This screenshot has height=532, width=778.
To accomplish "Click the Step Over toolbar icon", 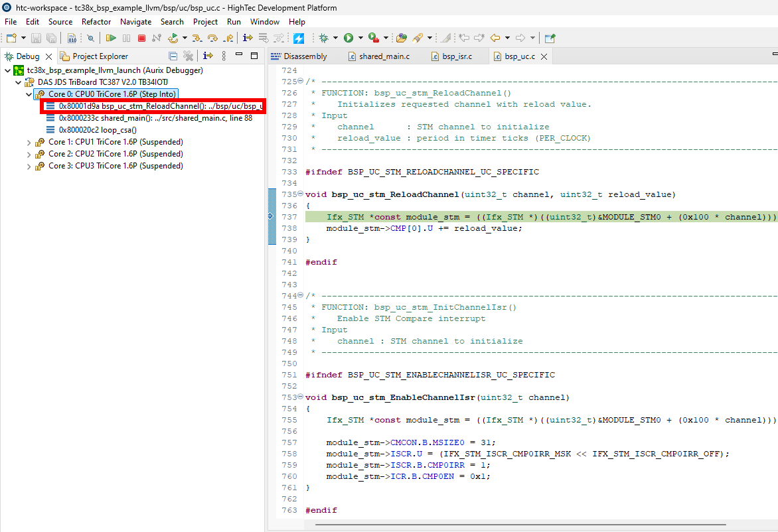I will (x=212, y=38).
